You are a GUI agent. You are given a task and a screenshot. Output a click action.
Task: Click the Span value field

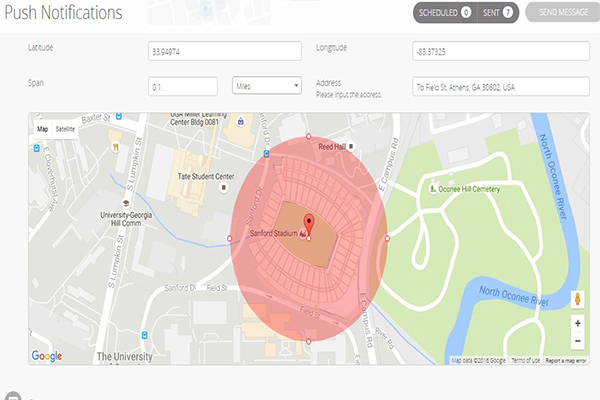[x=183, y=87]
